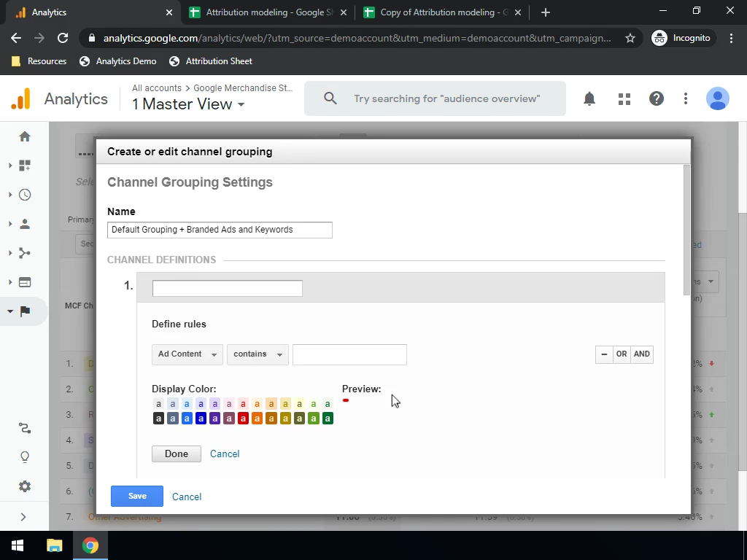Open the Realtime clock icon in the sidebar

click(25, 195)
